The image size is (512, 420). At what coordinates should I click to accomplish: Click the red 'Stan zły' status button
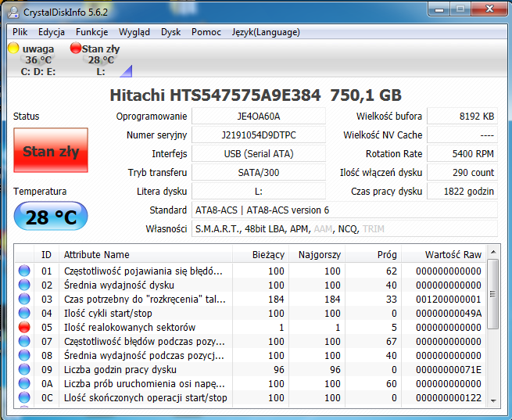(51, 150)
